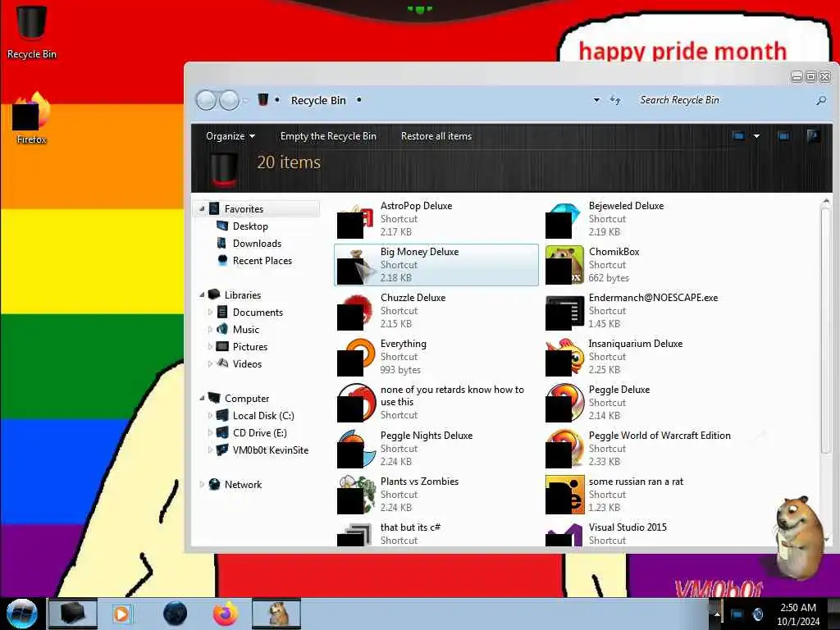Collapse the Favorites tree group

(x=202, y=209)
